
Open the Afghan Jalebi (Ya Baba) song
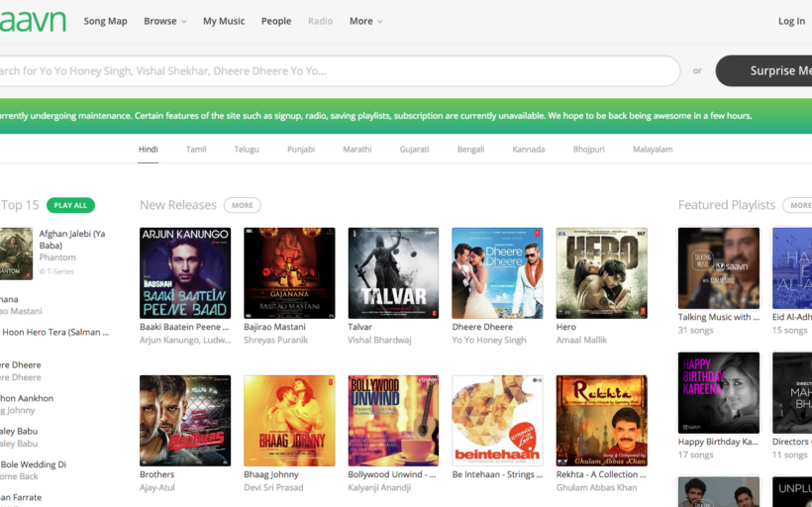pos(72,240)
